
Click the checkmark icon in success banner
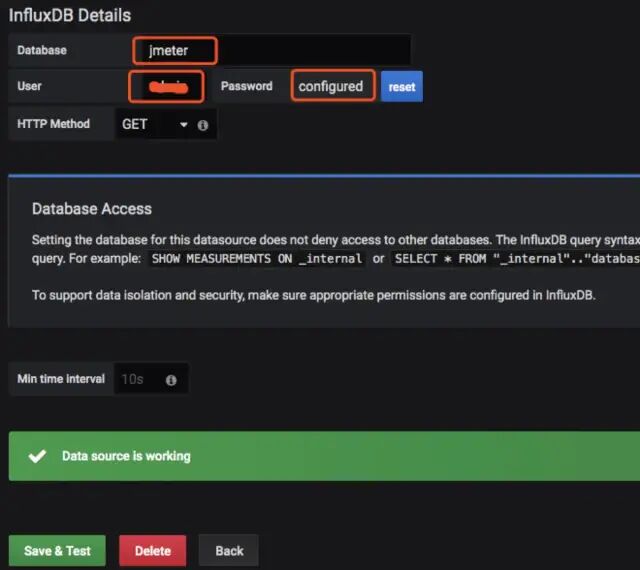[x=38, y=456]
